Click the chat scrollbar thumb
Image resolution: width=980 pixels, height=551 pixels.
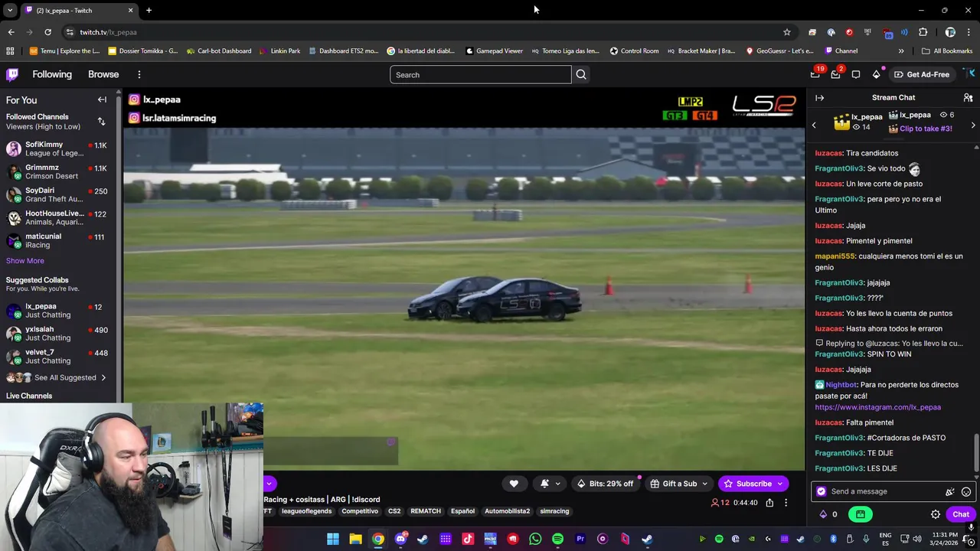(975, 452)
